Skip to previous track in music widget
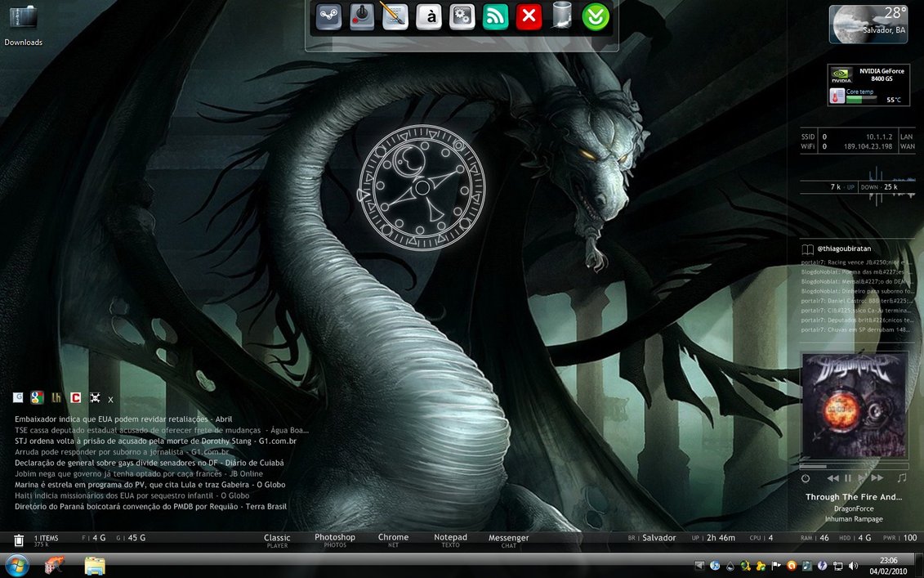Image resolution: width=924 pixels, height=578 pixels. click(832, 478)
